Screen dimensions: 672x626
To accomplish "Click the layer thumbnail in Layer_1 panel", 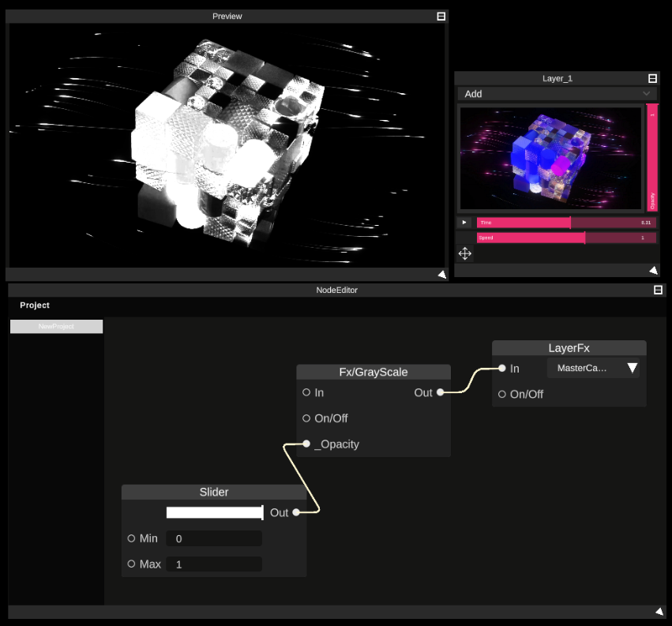I will click(550, 157).
